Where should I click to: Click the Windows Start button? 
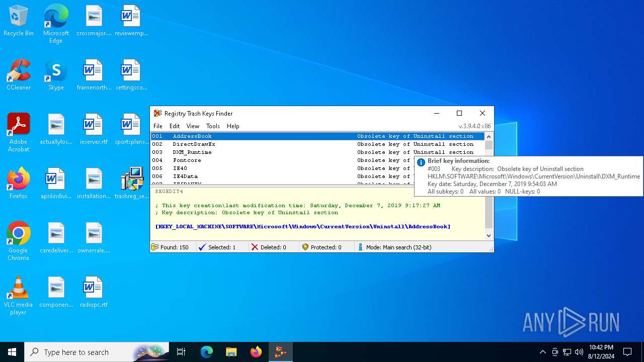(x=12, y=352)
